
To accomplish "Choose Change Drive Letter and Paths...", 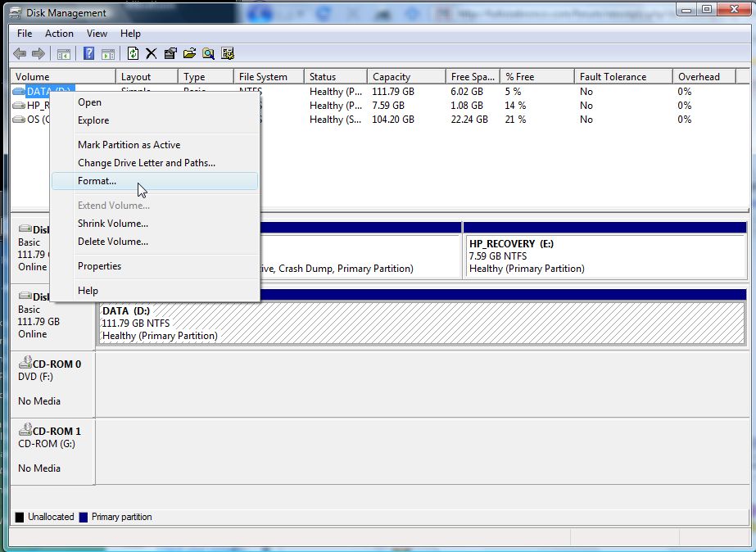I will [x=146, y=163].
